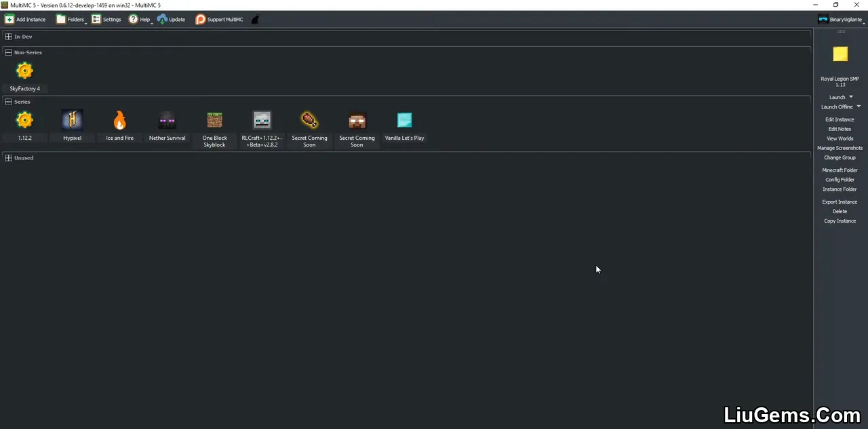This screenshot has width=868, height=429.
Task: Expand the In-Dev group
Action: pos(8,37)
